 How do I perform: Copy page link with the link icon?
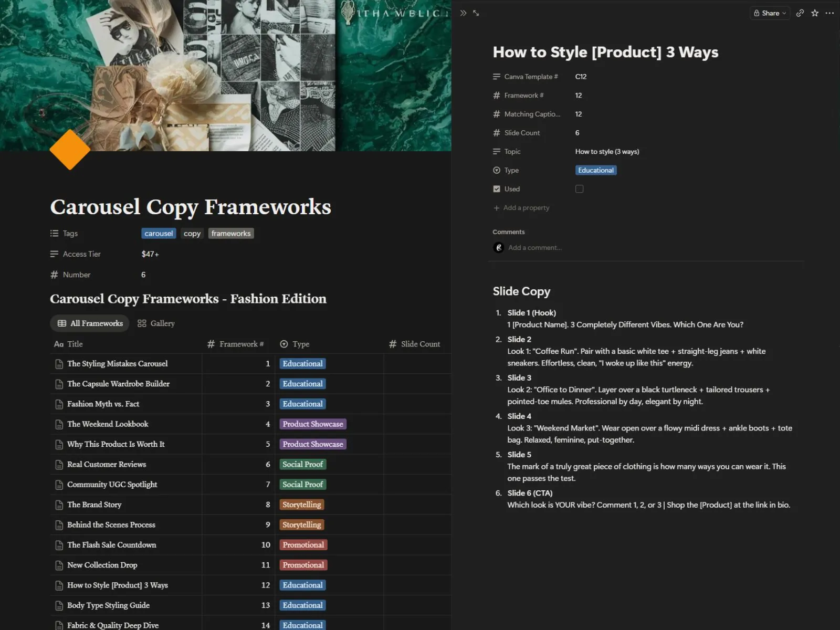[800, 13]
